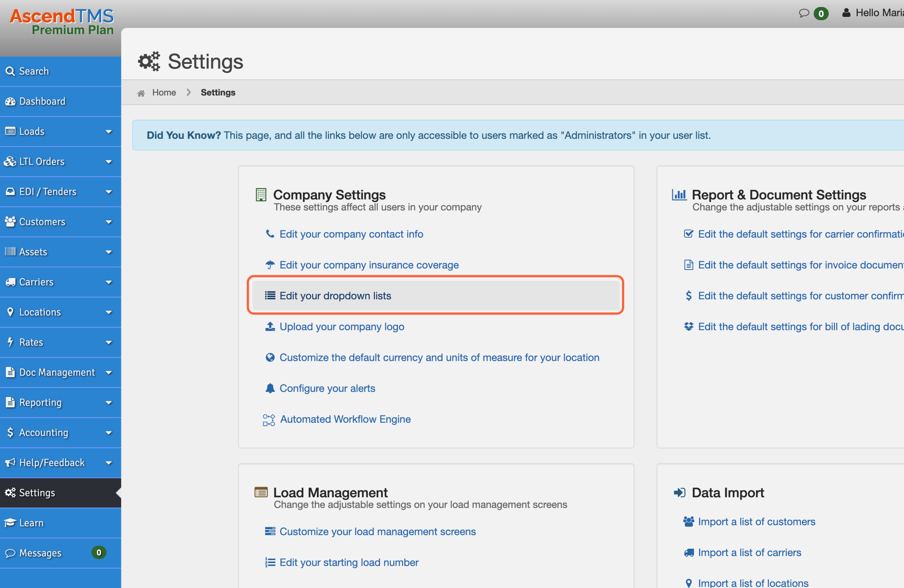Click the Carriers truck icon in sidebar
904x588 pixels.
coord(10,282)
